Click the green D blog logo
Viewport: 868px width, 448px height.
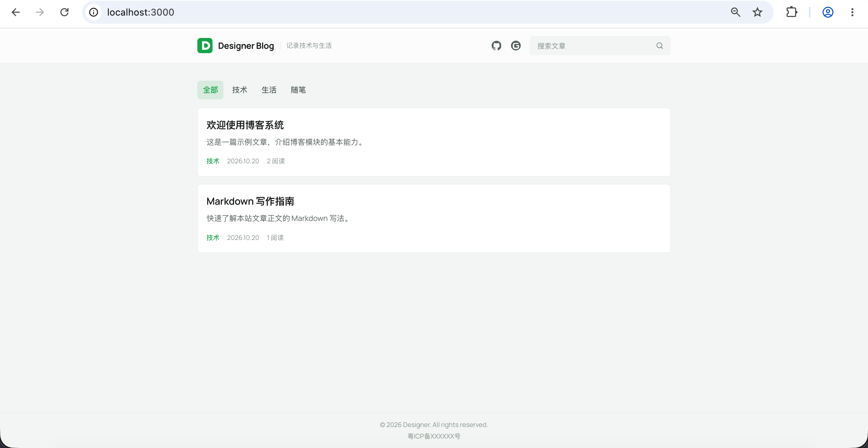point(205,46)
